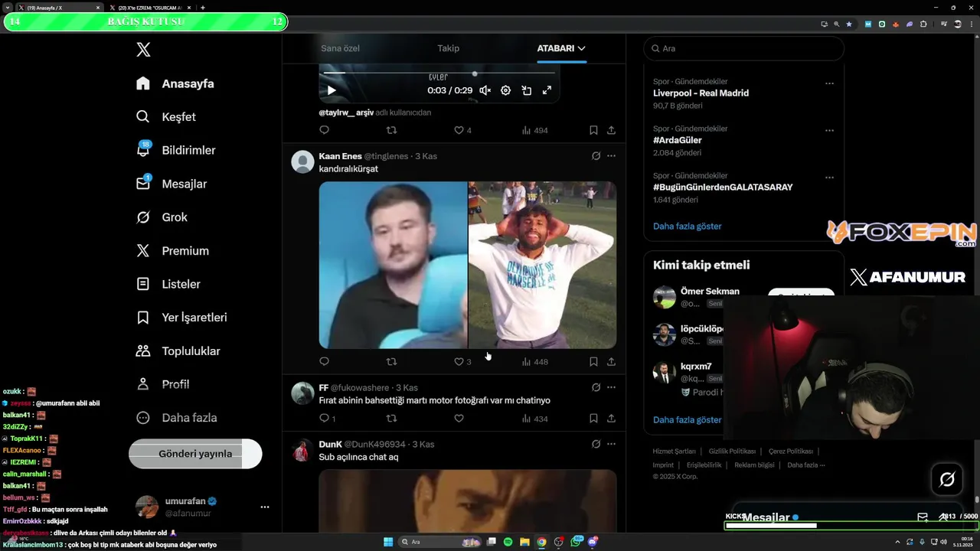This screenshot has height=551, width=980.
Task: Reply to FF post with 1 reply
Action: pos(327,419)
